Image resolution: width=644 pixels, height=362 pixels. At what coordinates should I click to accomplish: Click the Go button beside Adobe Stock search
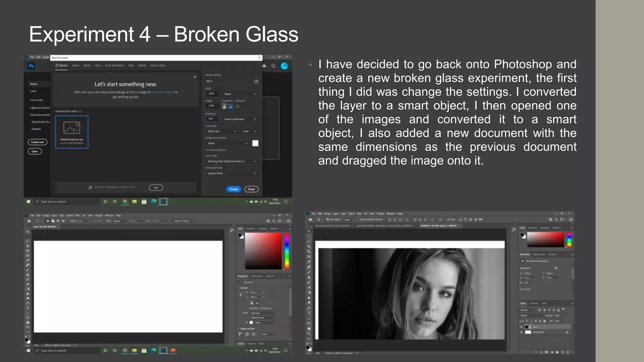point(156,188)
